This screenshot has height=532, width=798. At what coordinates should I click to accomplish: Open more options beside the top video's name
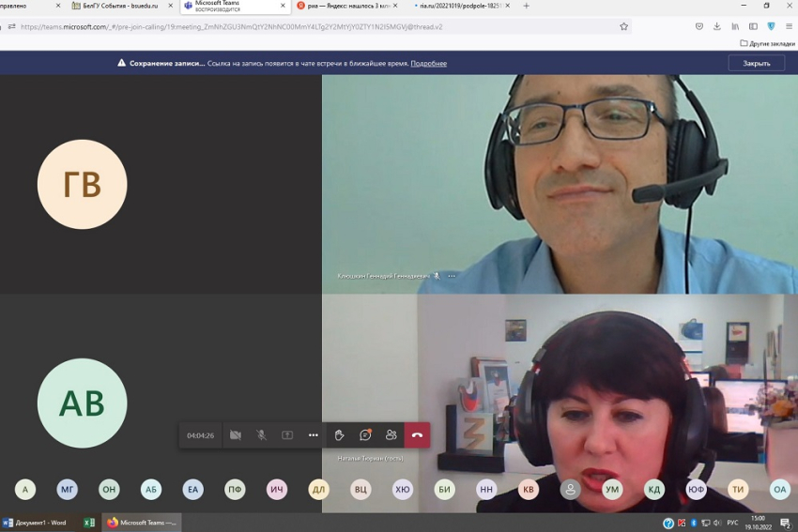pos(452,276)
